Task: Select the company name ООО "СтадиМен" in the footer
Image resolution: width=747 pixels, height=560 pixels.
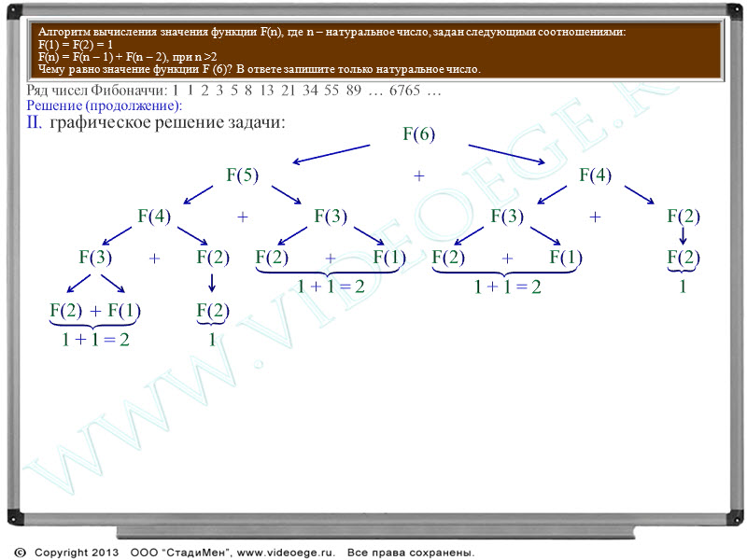Action: tap(180, 553)
